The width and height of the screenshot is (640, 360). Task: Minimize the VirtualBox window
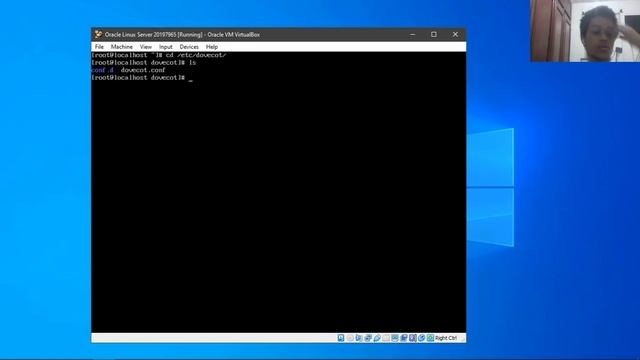413,35
